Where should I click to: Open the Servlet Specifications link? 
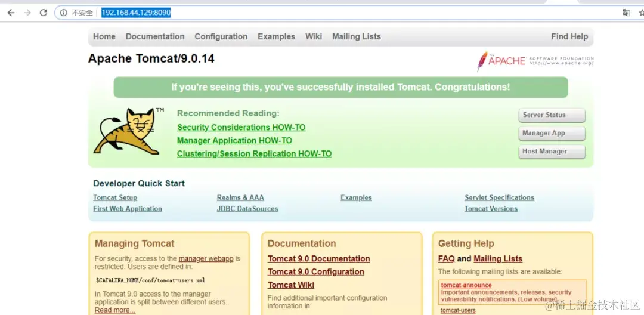coord(500,197)
